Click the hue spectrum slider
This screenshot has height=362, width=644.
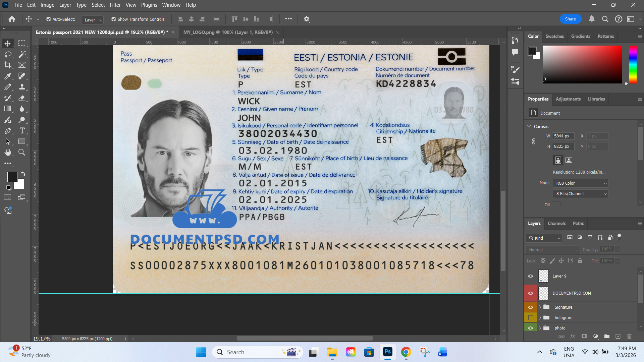[x=632, y=64]
